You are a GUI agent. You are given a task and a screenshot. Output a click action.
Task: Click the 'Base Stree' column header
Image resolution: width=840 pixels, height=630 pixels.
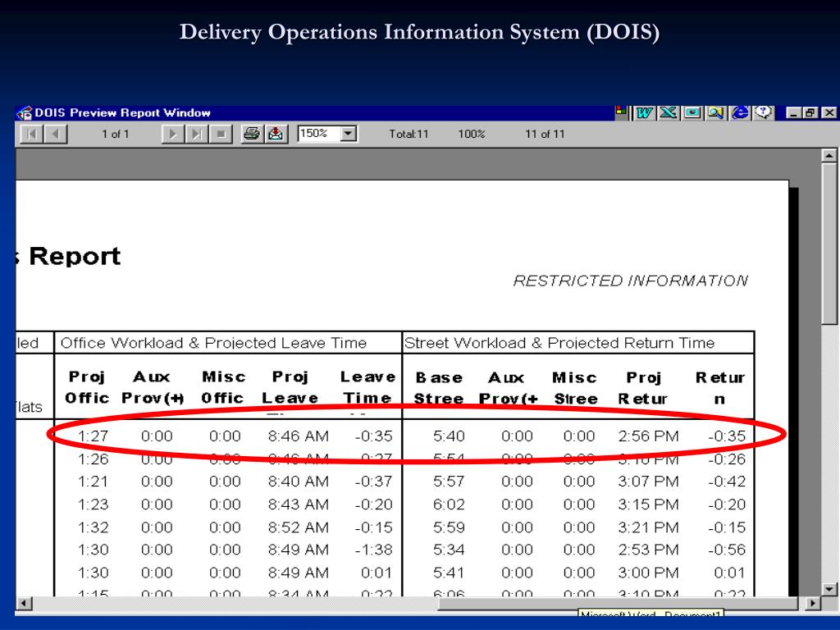pyautogui.click(x=439, y=388)
